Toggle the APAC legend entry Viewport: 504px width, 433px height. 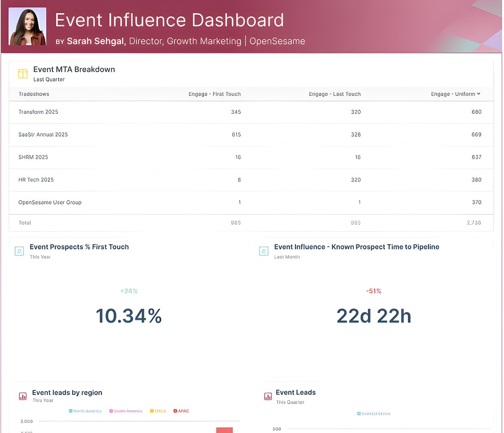coord(181,411)
